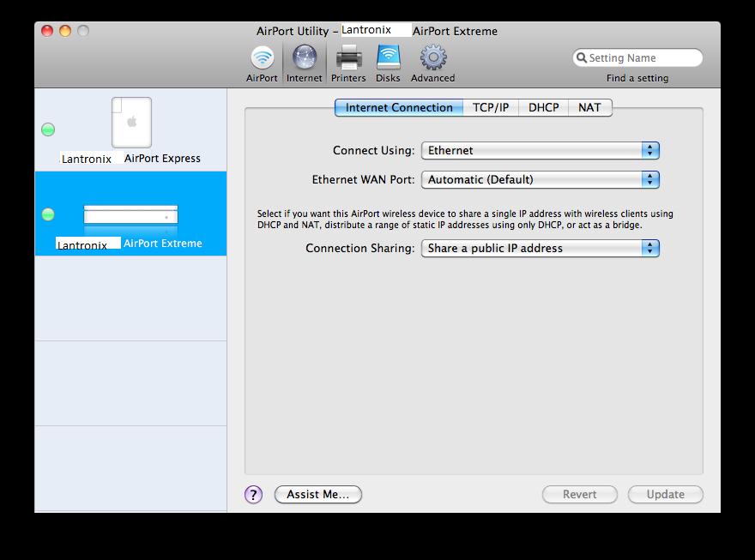This screenshot has width=755, height=560.
Task: Switch to the NAT tab
Action: pos(589,107)
